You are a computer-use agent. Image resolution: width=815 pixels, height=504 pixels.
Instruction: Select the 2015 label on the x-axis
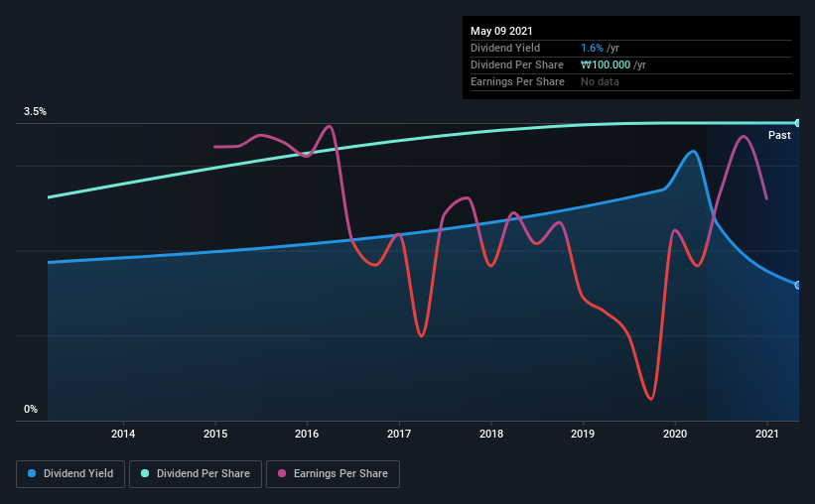tap(215, 434)
